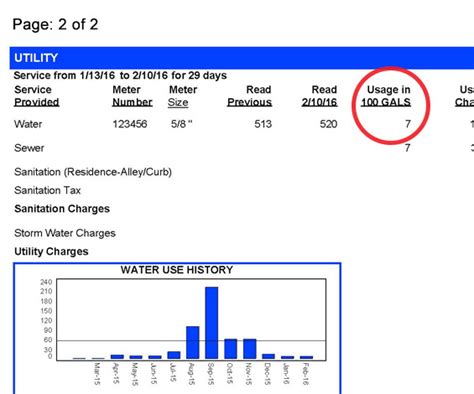This screenshot has width=474, height=394.
Task: Click the Sep-15 axis label
Action: tap(210, 374)
